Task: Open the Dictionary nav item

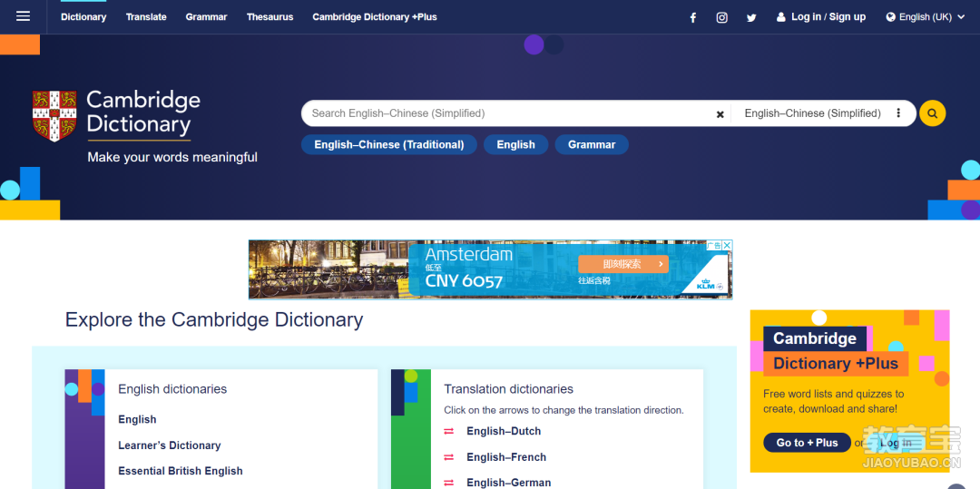Action: [83, 17]
